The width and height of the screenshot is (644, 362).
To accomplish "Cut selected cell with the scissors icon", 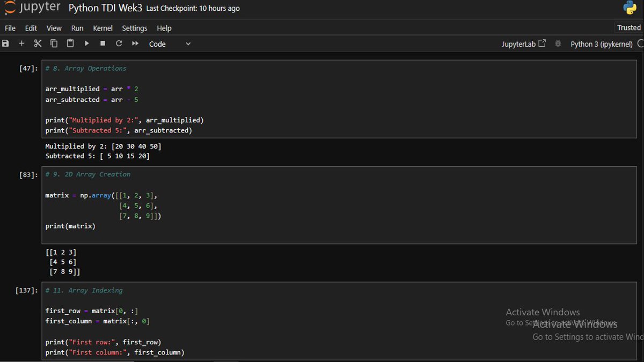I will 38,44.
